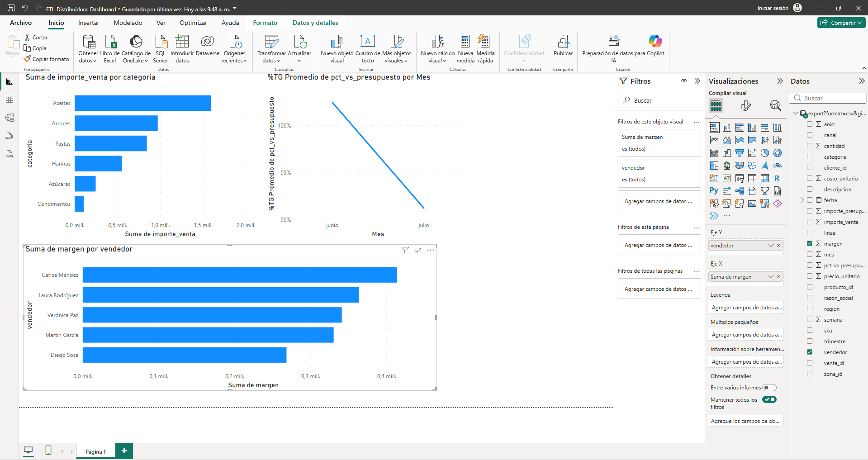Open the Analytics pane magnifier icon

775,106
